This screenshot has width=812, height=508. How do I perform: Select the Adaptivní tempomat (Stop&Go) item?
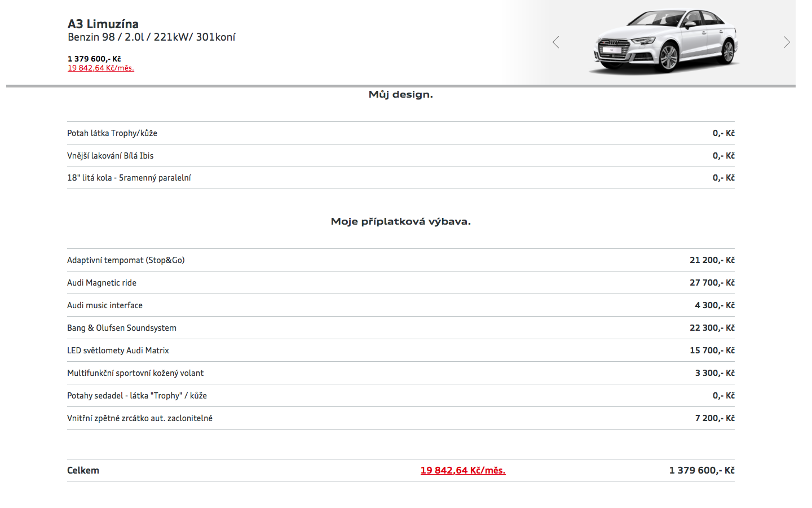click(x=126, y=260)
